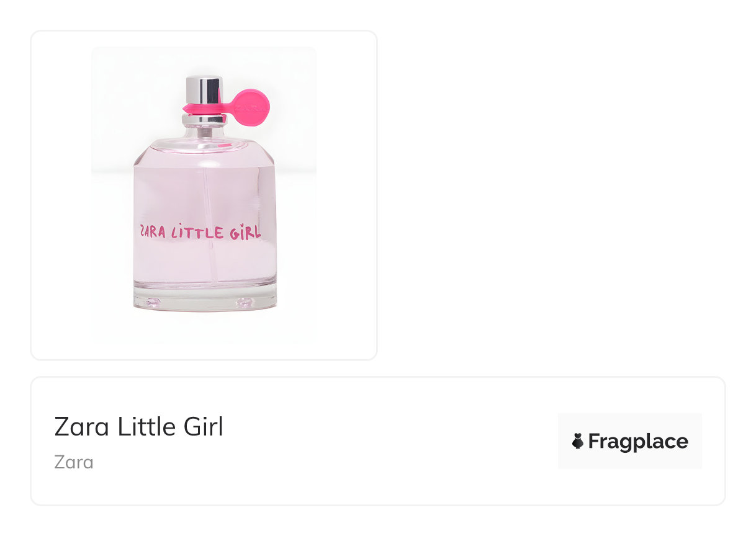
Task: Click the silver collar below pink tag
Action: tap(204, 117)
